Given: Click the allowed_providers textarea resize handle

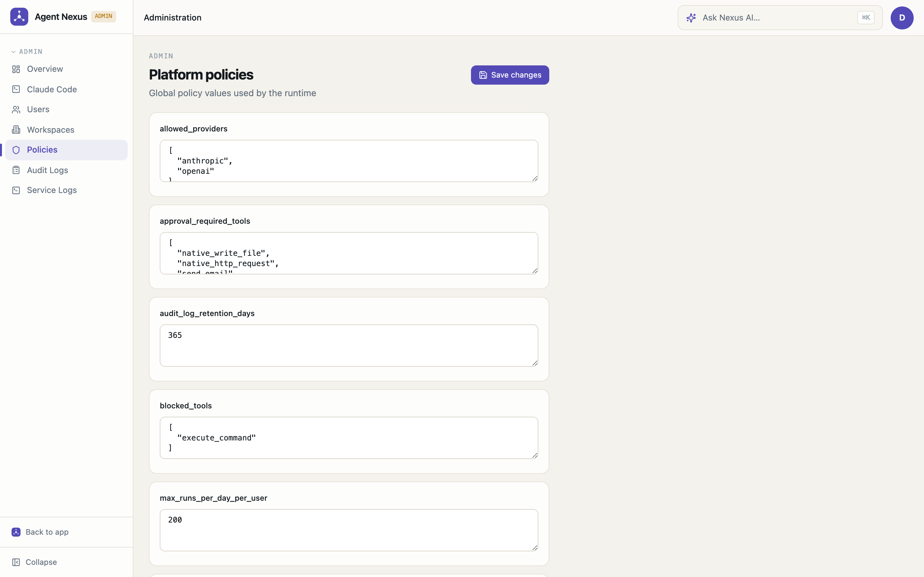Looking at the screenshot, I should pos(535,179).
